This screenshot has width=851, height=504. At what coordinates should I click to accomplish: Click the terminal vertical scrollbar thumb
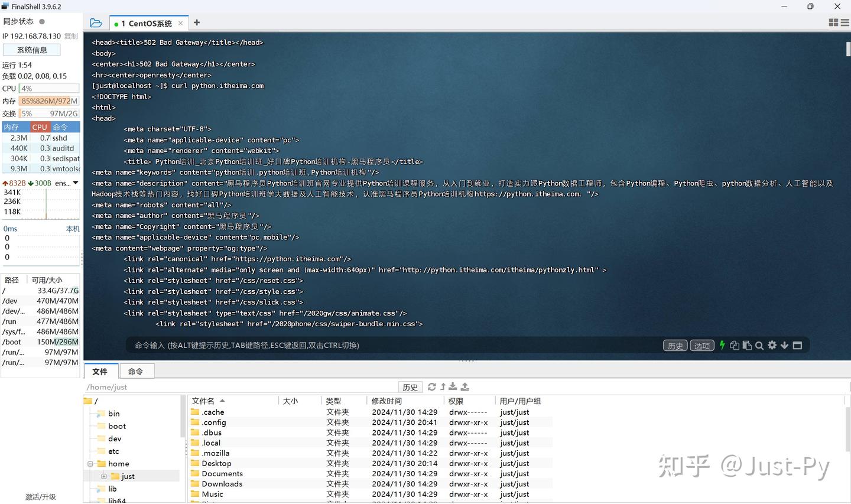point(848,48)
